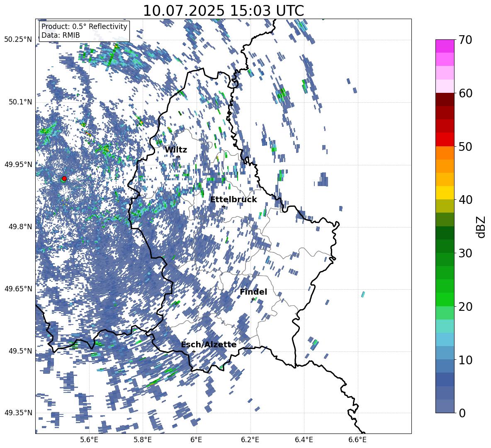Viewport: 491px width, 448px height.
Task: Click the 30 colorbar tick label
Action: (x=465, y=253)
